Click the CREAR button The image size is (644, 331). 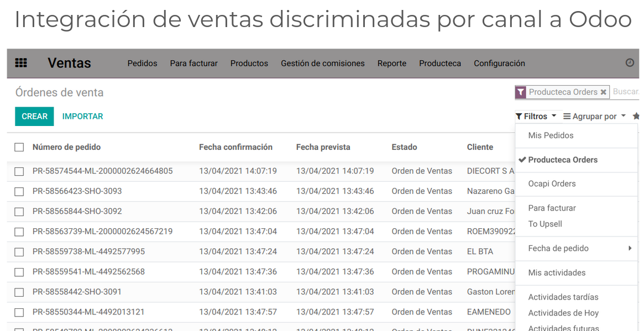coord(34,116)
